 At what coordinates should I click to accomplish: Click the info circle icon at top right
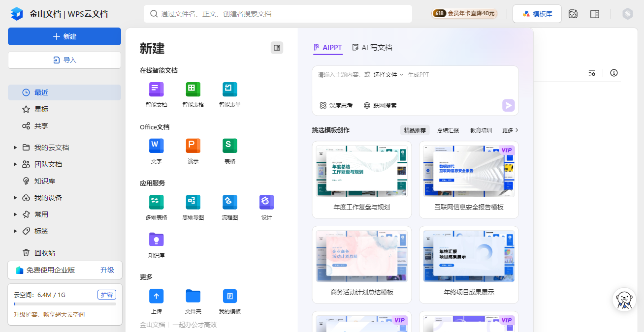(x=613, y=73)
